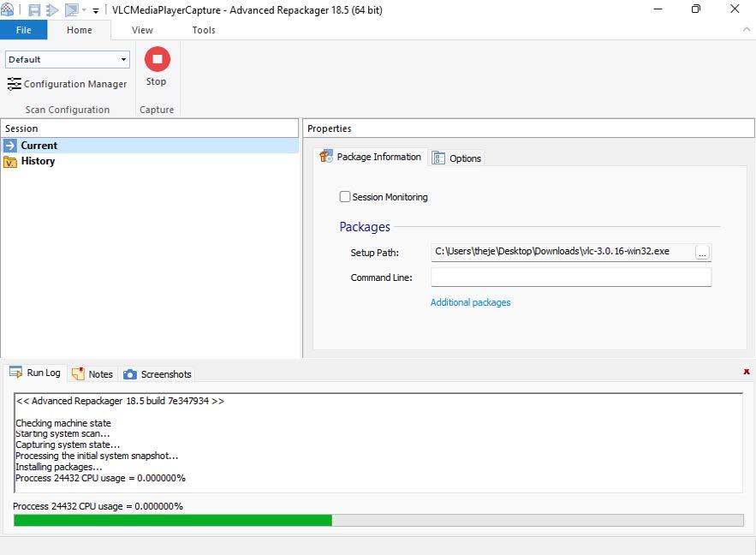Maximize or restore the window
This screenshot has width=756, height=555.
point(696,9)
